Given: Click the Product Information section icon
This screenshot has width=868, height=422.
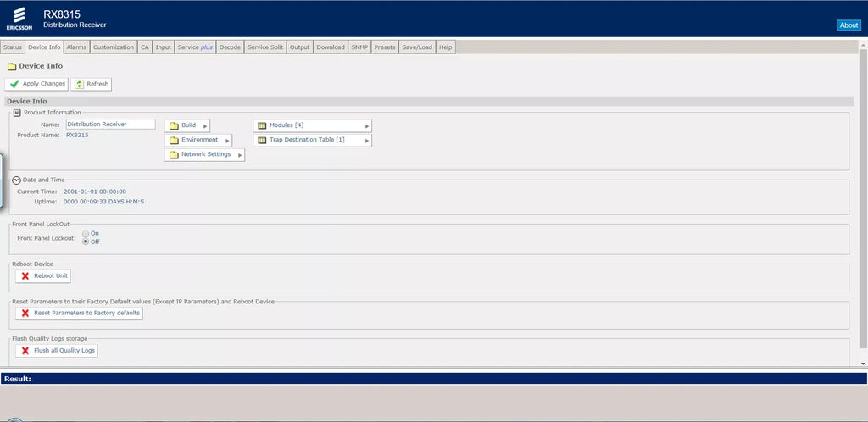Looking at the screenshot, I should coord(17,112).
